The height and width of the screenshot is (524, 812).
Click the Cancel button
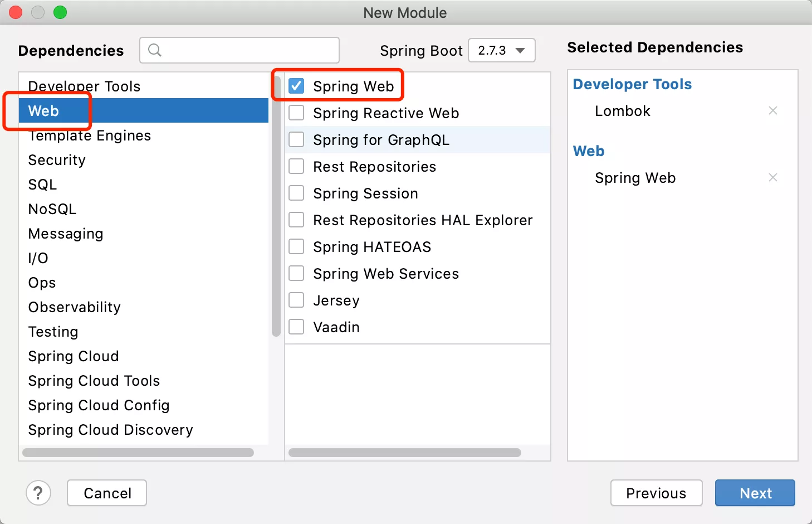[x=107, y=493]
